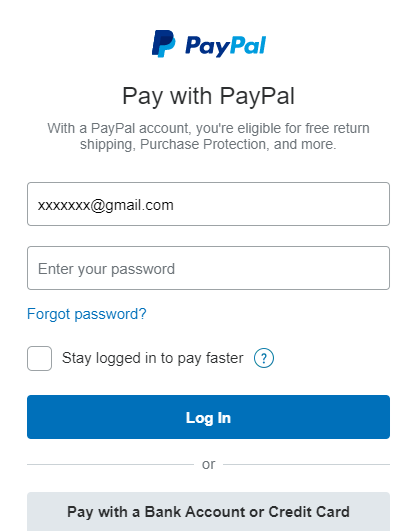Click the 'Pay with PayPal' heading
Screen dimensions: 401x531
point(208,96)
